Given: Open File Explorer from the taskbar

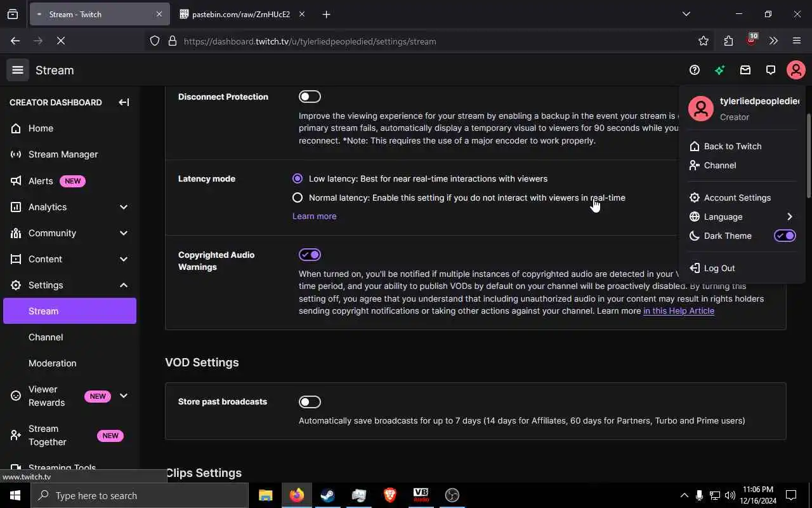Looking at the screenshot, I should coord(265,495).
